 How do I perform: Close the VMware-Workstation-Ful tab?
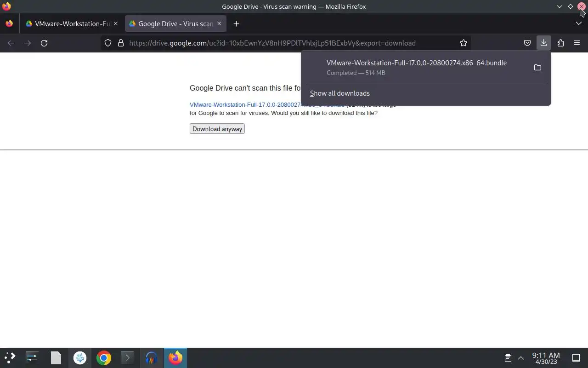tap(116, 23)
